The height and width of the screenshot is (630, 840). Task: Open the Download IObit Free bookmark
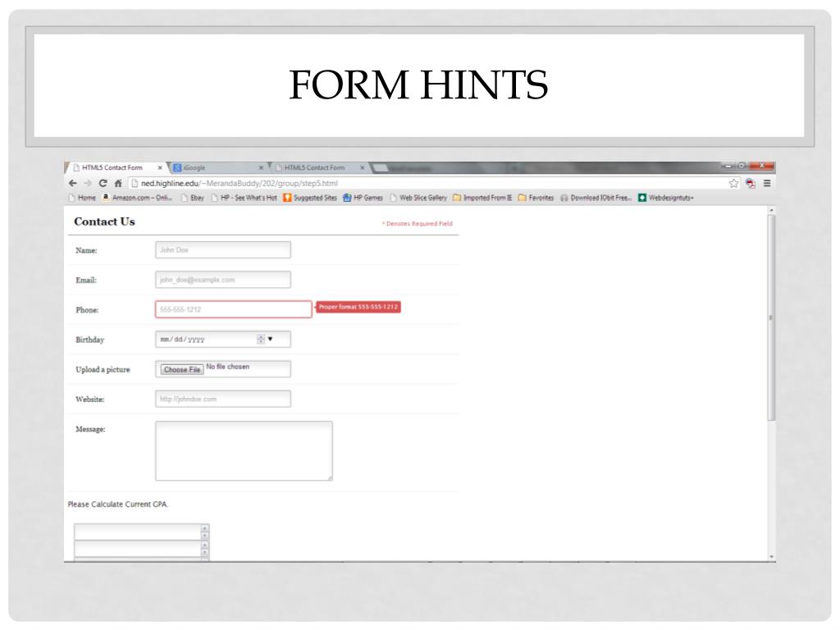click(x=596, y=198)
